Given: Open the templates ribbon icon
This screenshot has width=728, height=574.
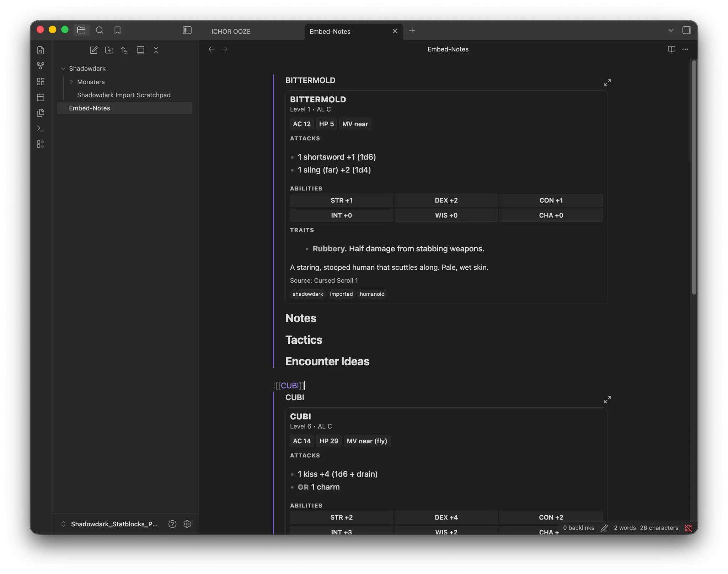Looking at the screenshot, I should [41, 113].
